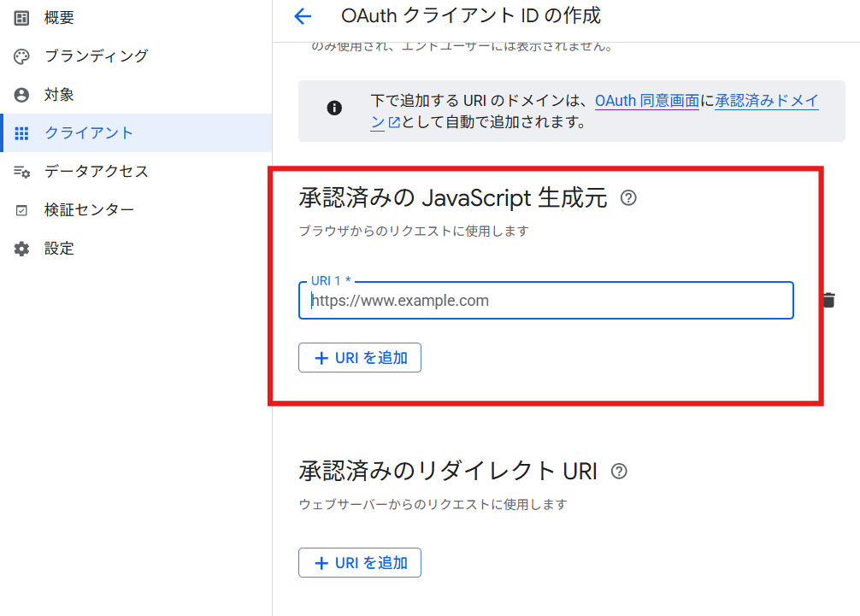Click the OAuth クライアント ID の作成 page title
The height and width of the screenshot is (616, 860).
(x=470, y=15)
